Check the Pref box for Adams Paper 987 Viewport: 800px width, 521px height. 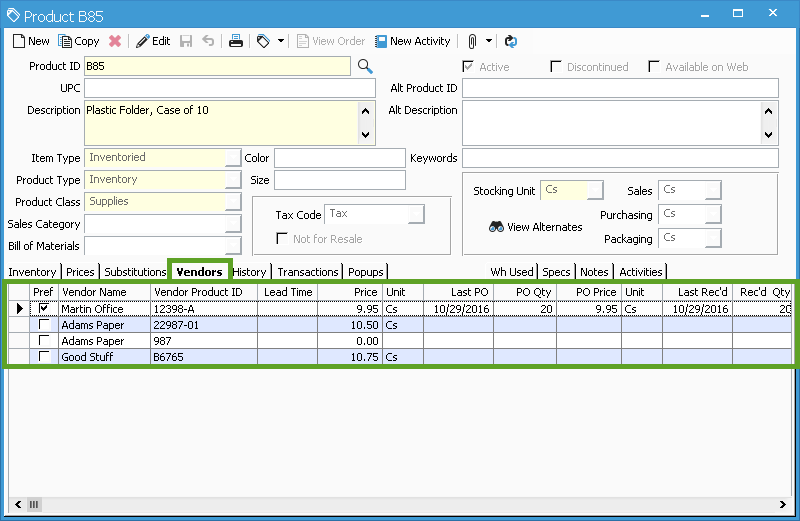[x=44, y=340]
